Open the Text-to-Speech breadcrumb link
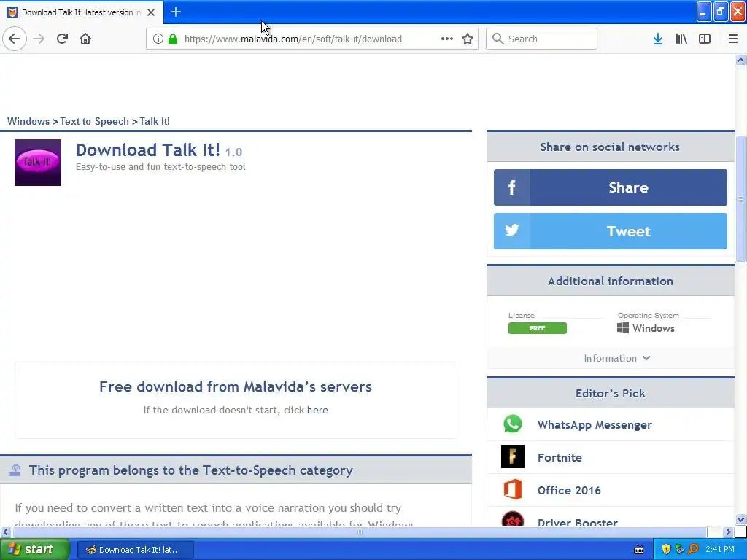Screen dimensions: 747x560 94,121
